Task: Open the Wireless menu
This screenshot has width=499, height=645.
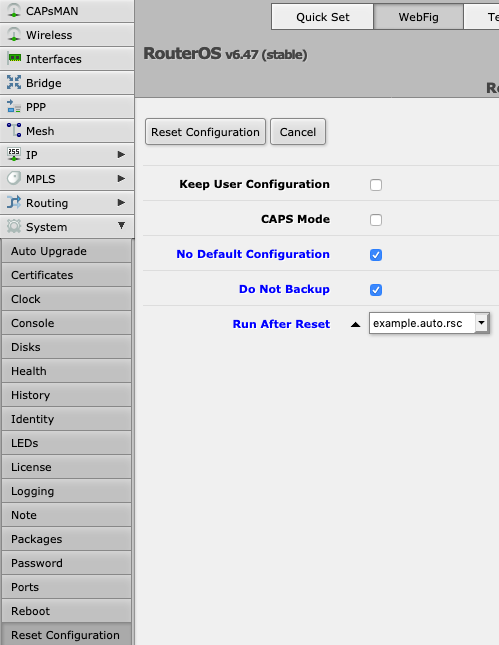Action: [67, 35]
